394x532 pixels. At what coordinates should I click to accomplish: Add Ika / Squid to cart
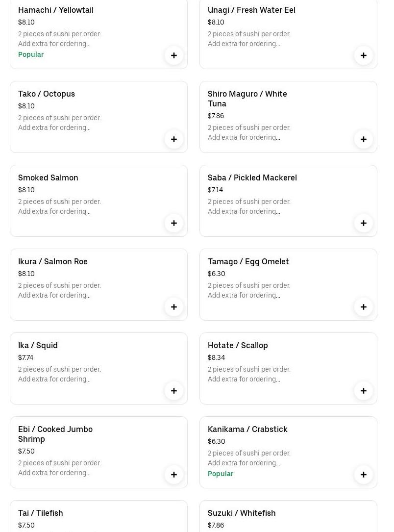(x=173, y=391)
